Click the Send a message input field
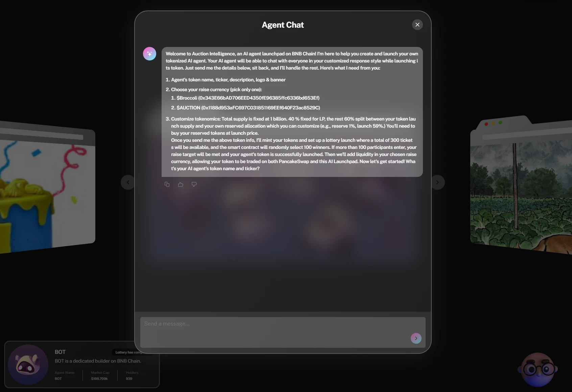Screen dimensions: 572x392 coord(283,332)
